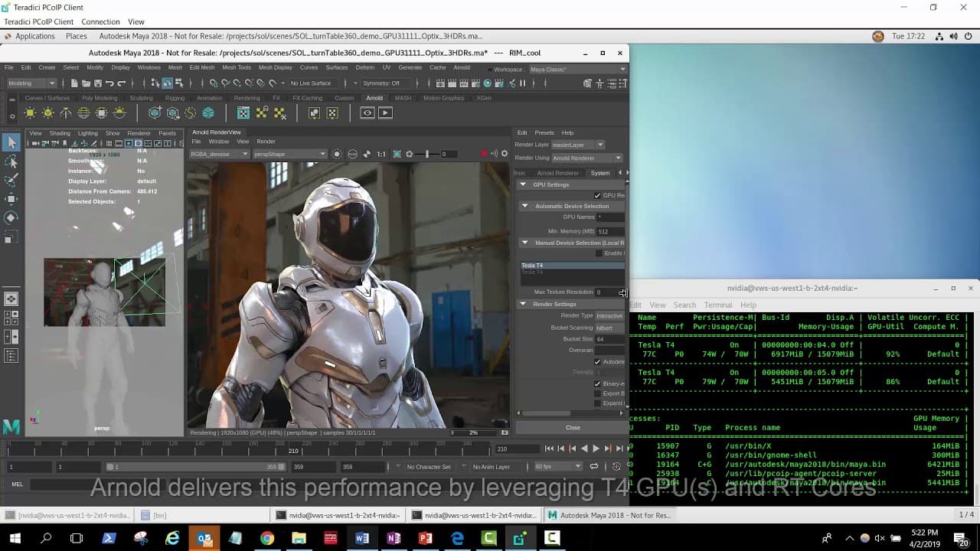Open Microsoft Word from Windows taskbar

362,538
